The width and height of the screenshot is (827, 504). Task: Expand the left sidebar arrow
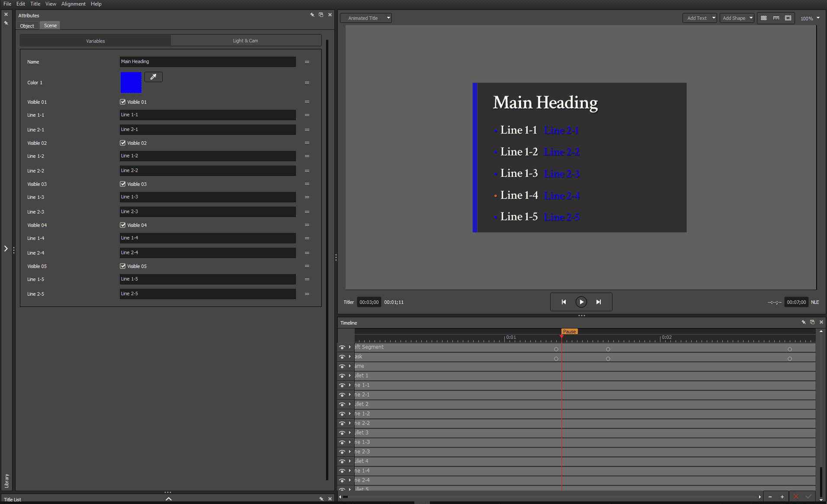point(6,249)
